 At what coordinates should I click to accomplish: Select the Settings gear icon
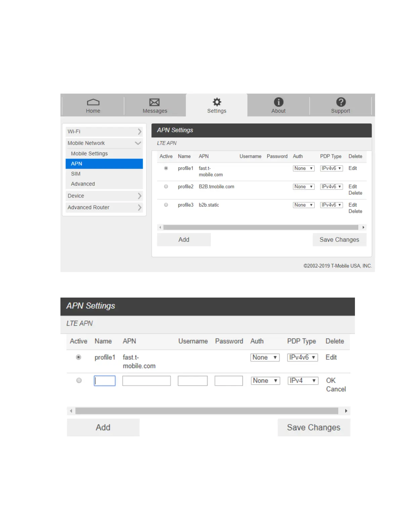pyautogui.click(x=217, y=102)
